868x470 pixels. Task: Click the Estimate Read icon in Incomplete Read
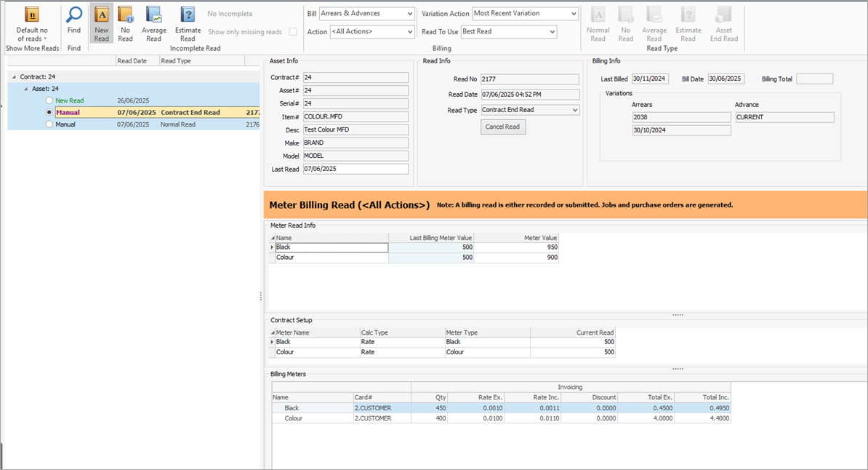pyautogui.click(x=188, y=16)
